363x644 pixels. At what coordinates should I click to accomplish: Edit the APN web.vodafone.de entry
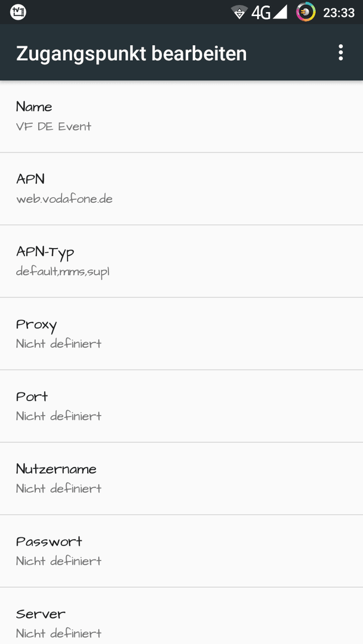pyautogui.click(x=181, y=189)
